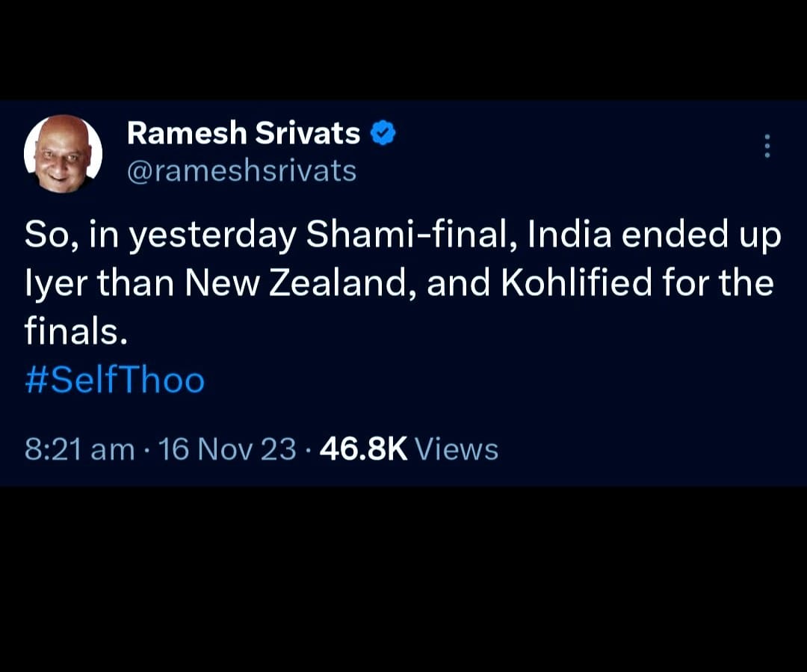Screen dimensions: 807x672
Task: Click the word India in the tweet
Action: [569, 234]
